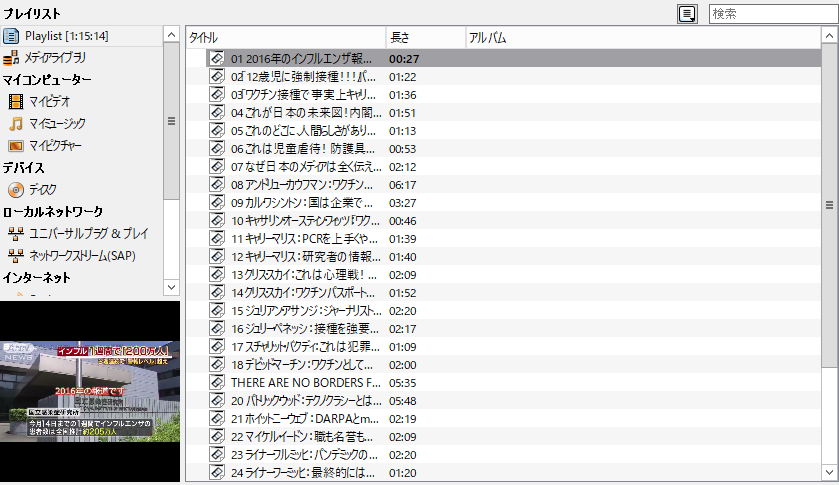Select the ディスク disc icon
The image size is (839, 485).
pos(16,189)
